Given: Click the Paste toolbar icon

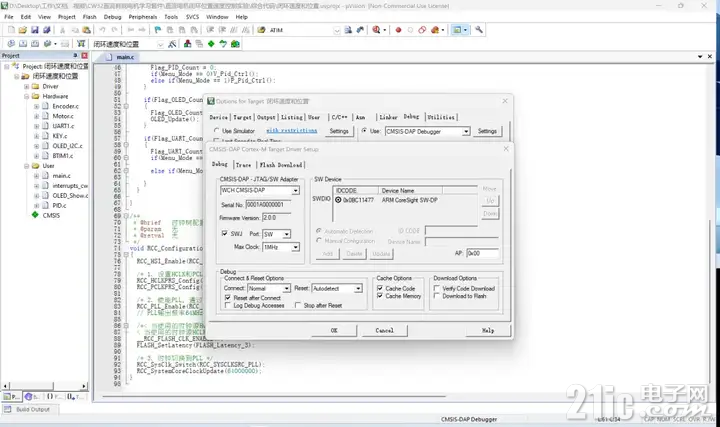Looking at the screenshot, I should pos(86,30).
